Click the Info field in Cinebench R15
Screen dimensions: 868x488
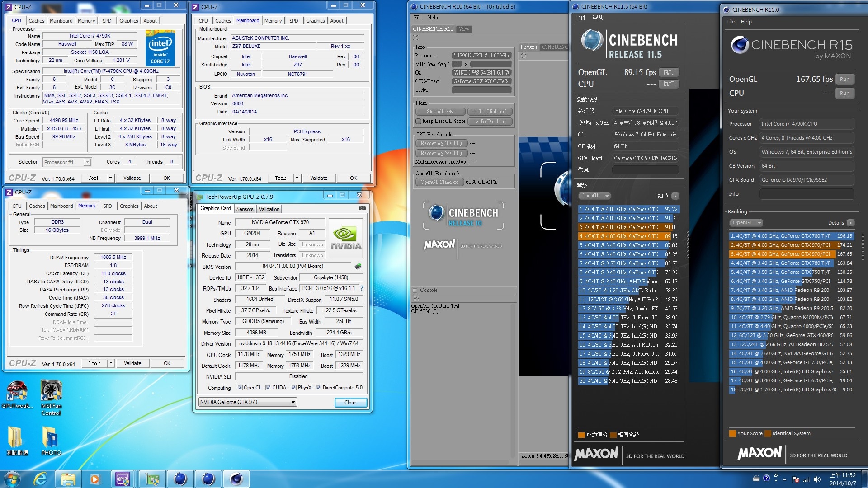pyautogui.click(x=807, y=194)
